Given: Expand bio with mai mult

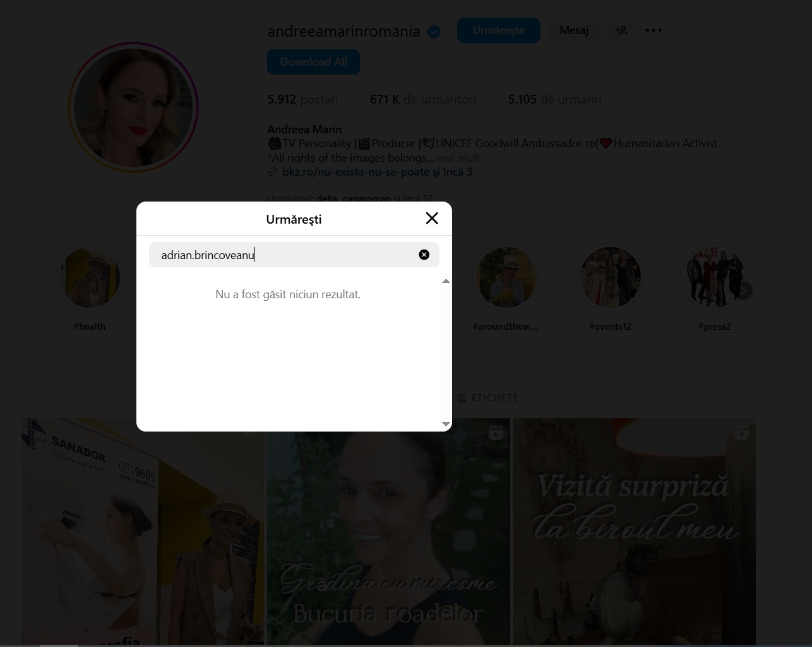Looking at the screenshot, I should 458,158.
